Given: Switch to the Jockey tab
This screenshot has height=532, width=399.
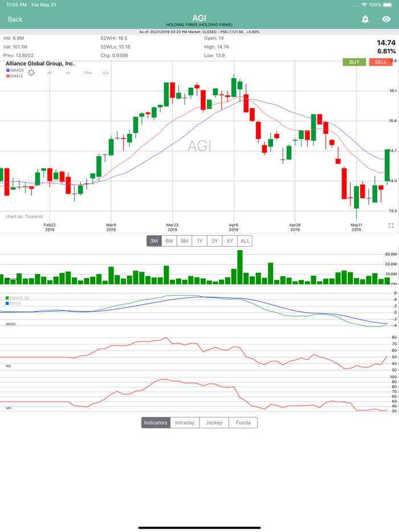Looking at the screenshot, I should pos(214,423).
